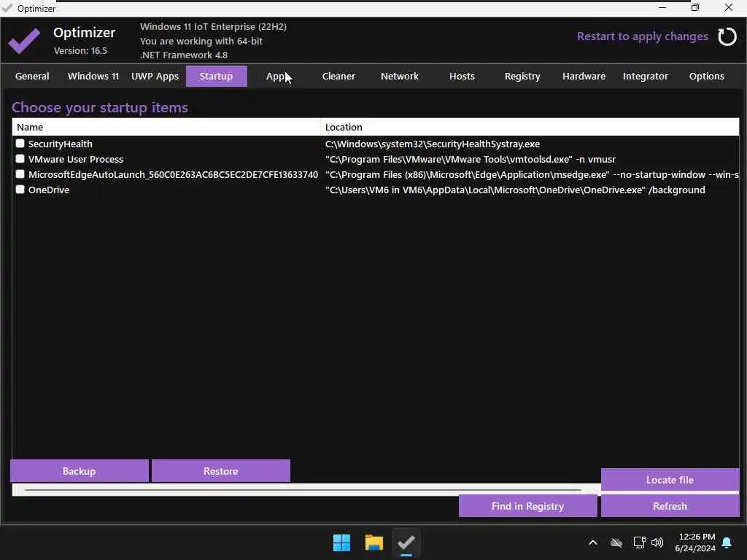This screenshot has height=560, width=747.
Task: Click the horizontal scrollbar below the list
Action: click(303, 489)
